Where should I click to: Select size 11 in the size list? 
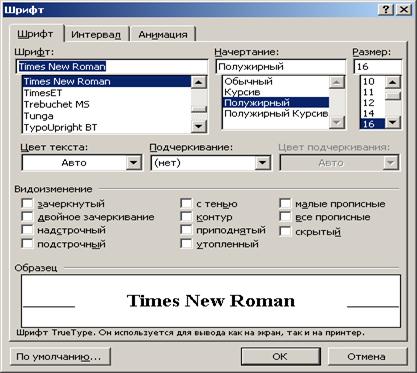click(372, 92)
